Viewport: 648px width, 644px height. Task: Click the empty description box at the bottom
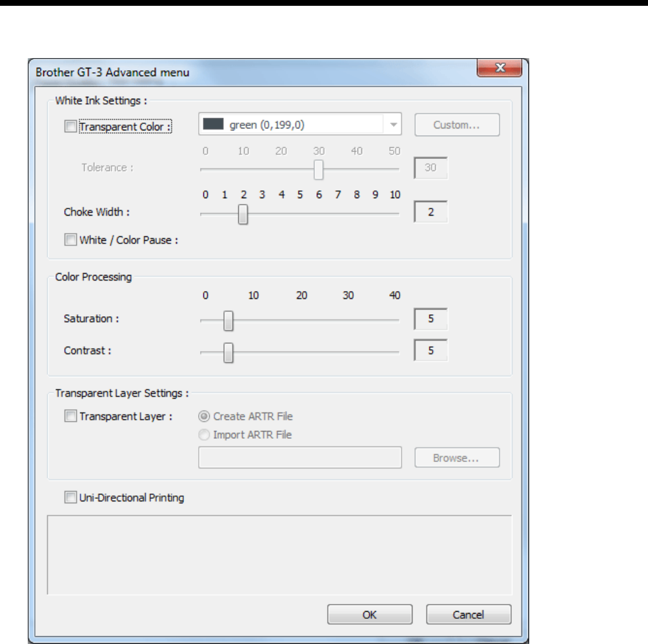[279, 555]
